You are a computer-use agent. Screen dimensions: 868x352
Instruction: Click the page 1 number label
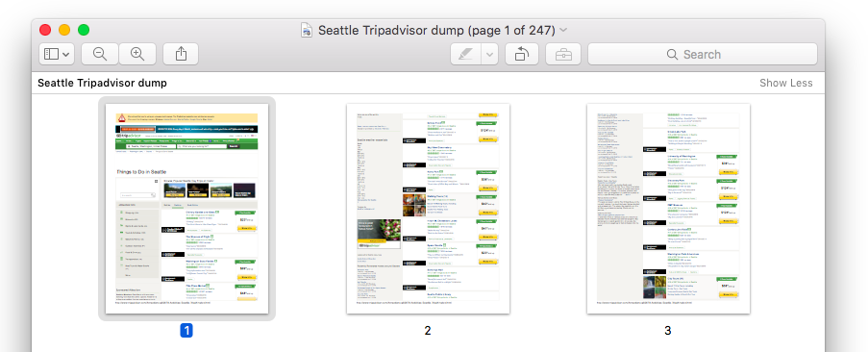(x=187, y=331)
